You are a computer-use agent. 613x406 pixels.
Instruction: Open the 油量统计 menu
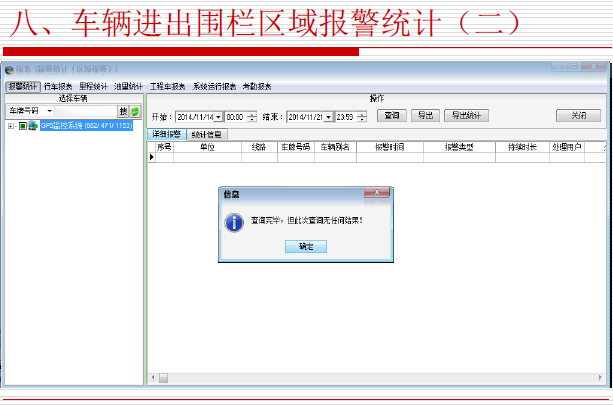(128, 87)
